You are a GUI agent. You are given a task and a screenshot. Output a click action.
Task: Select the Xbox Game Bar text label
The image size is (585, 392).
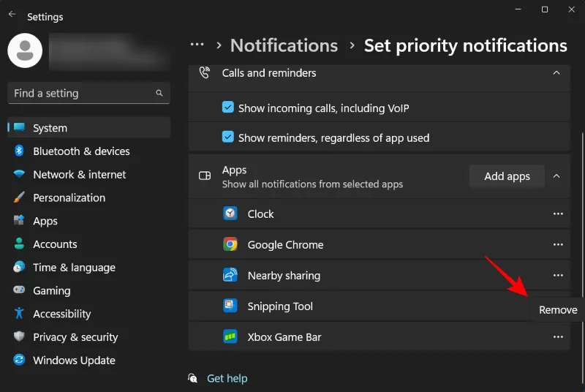284,337
